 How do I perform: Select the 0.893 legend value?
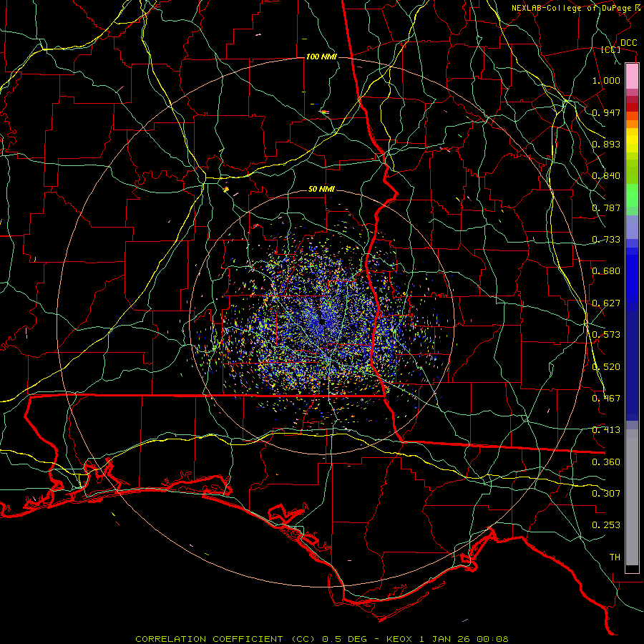[x=606, y=144]
